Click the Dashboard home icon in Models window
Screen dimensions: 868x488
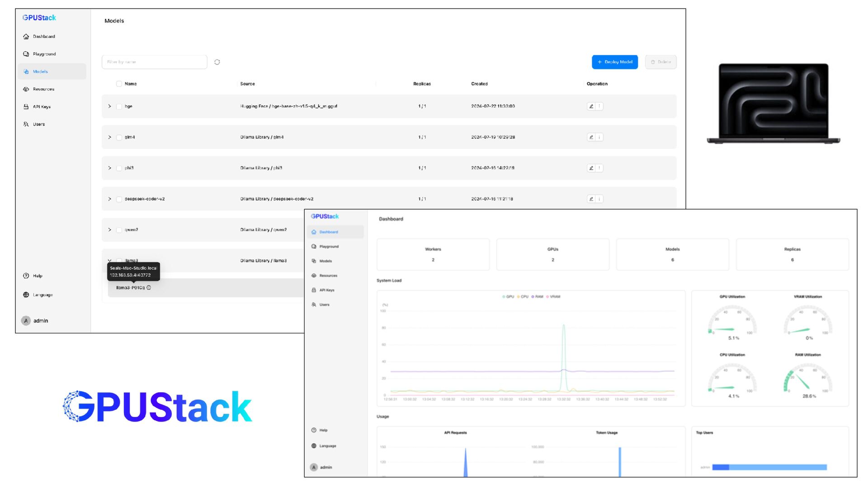click(26, 37)
